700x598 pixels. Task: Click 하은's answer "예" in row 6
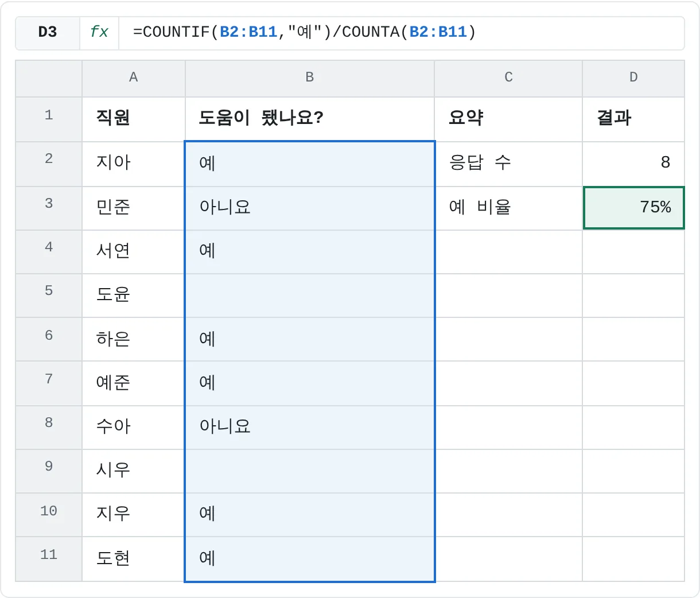click(310, 339)
